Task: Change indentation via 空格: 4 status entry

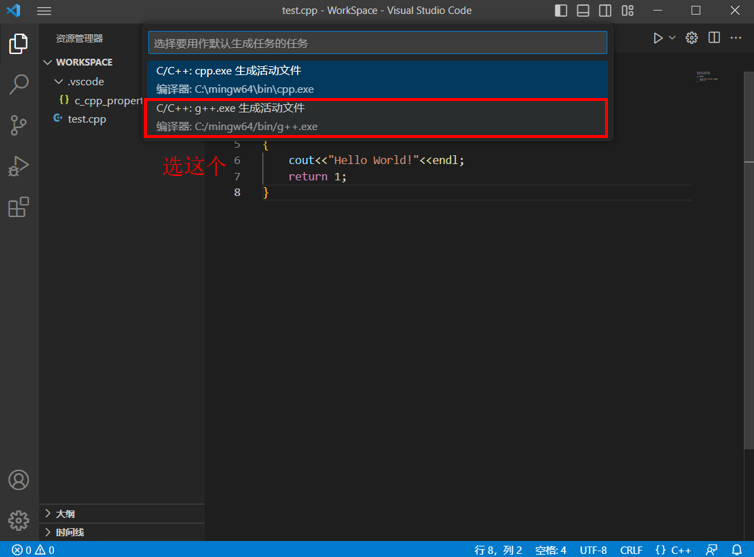Action: click(x=551, y=550)
